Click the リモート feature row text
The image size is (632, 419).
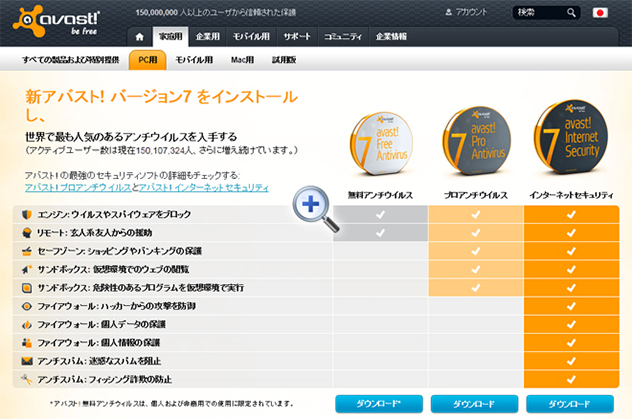pyautogui.click(x=95, y=233)
